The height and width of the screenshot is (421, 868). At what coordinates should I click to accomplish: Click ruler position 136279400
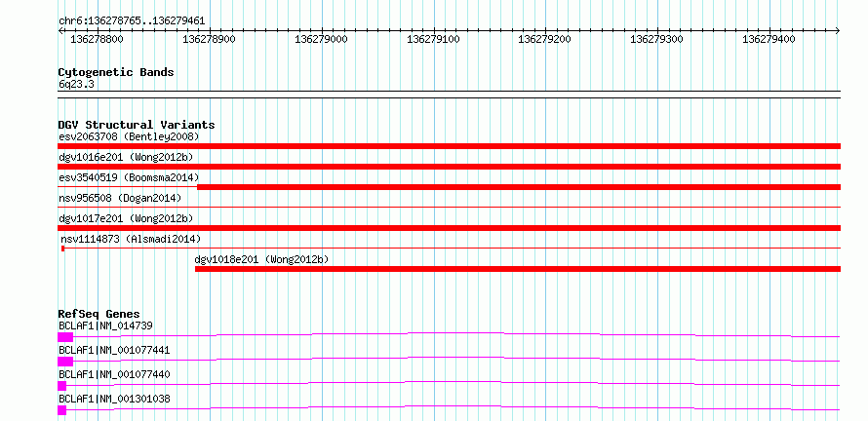tap(769, 39)
